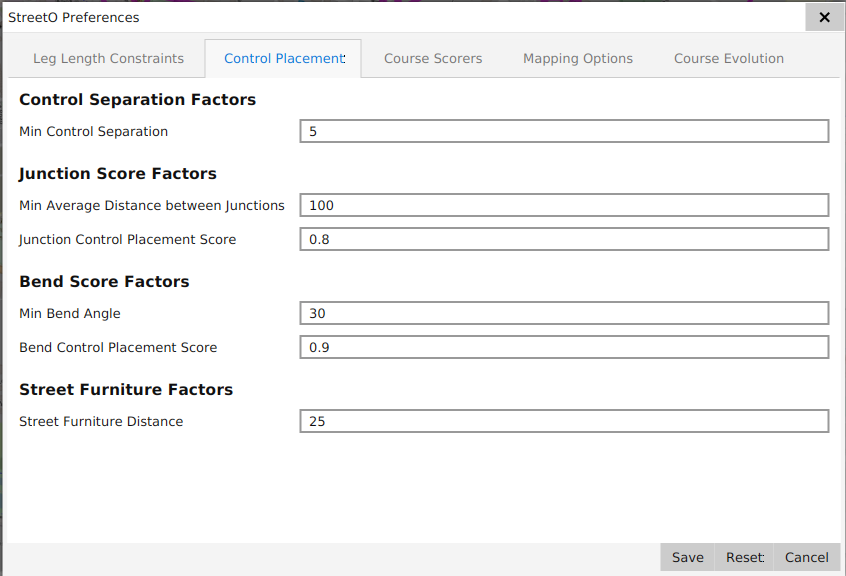The image size is (846, 576).
Task: Click the StreetO Preferences title bar text
Action: pyautogui.click(x=74, y=18)
